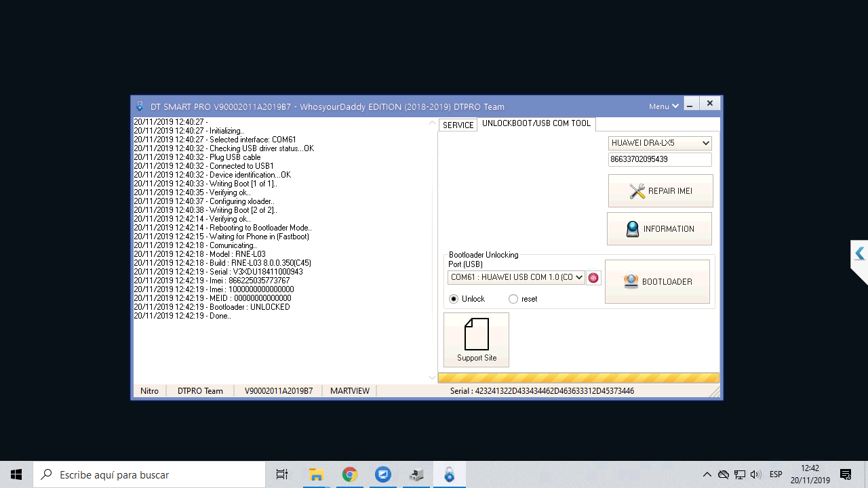Click the Bootloader Unlocking group label
The height and width of the screenshot is (488, 868).
coord(484,255)
